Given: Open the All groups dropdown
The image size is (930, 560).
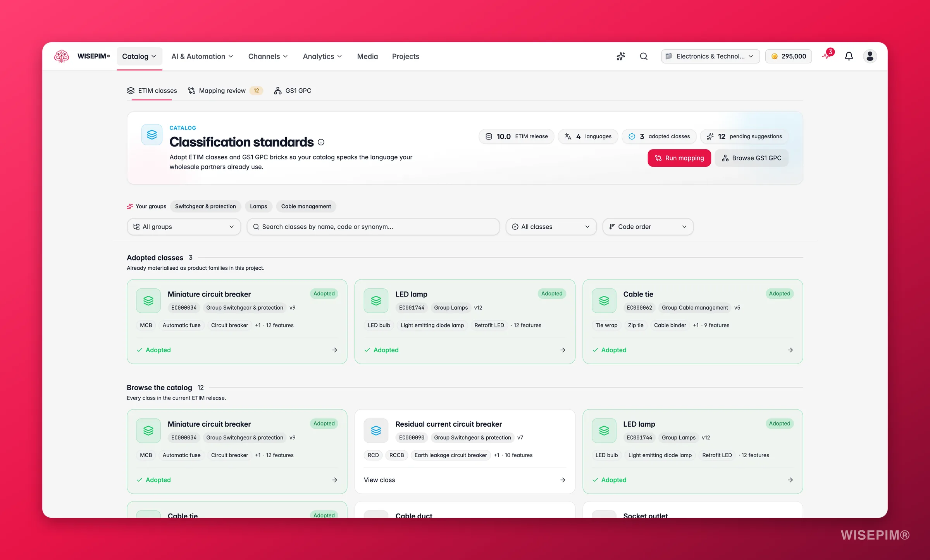Looking at the screenshot, I should (184, 227).
